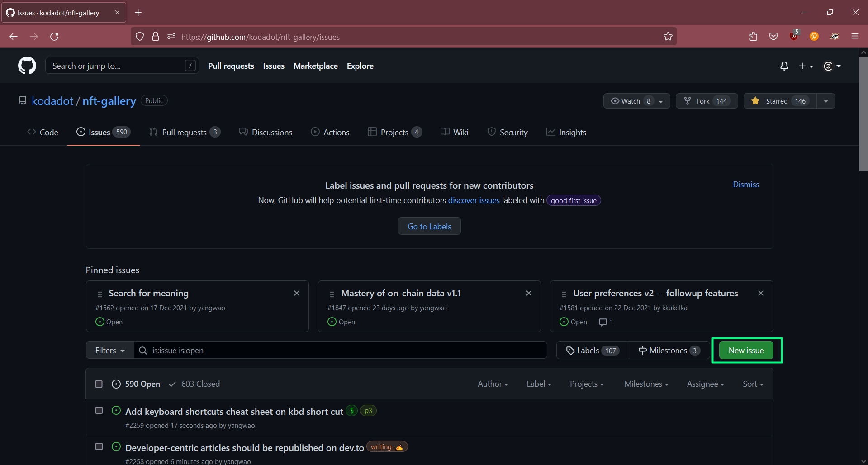Dismiss the new contributors banner

pos(745,185)
